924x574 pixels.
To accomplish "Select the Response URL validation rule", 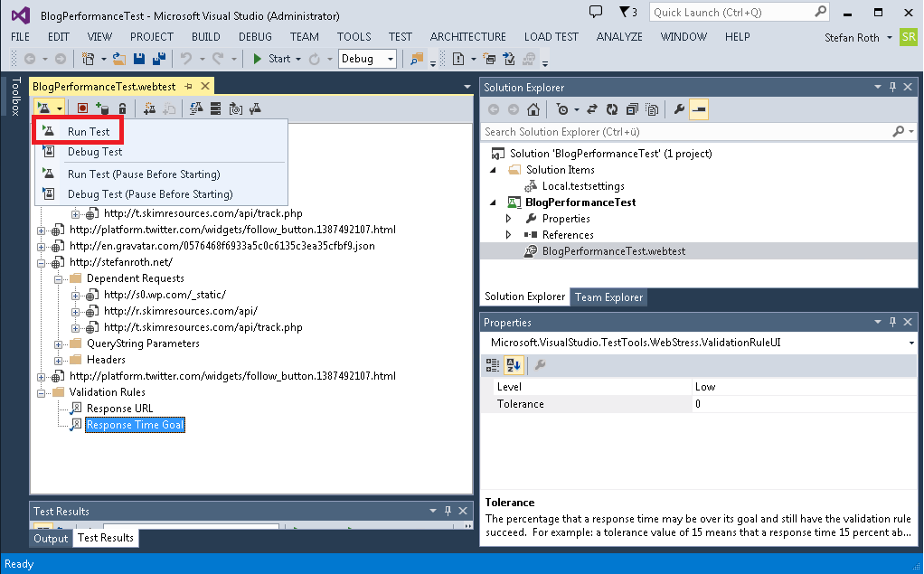I will point(119,409).
